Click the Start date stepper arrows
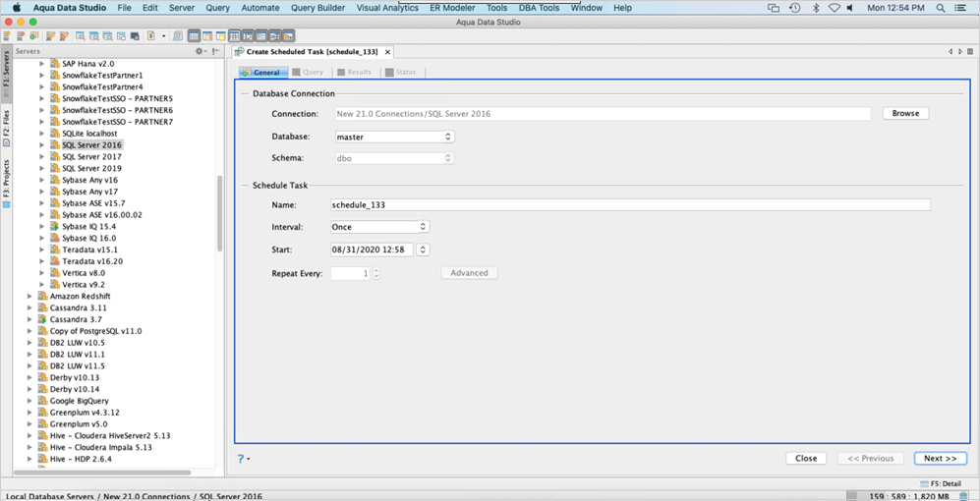The width and height of the screenshot is (980, 501). tap(423, 250)
